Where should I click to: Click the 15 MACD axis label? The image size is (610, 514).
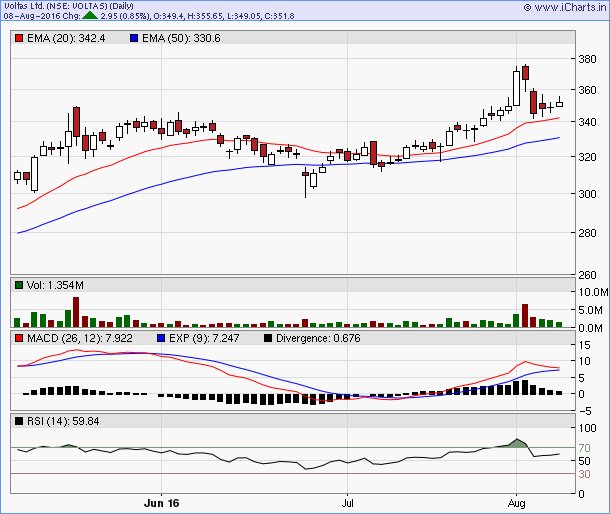(x=584, y=345)
